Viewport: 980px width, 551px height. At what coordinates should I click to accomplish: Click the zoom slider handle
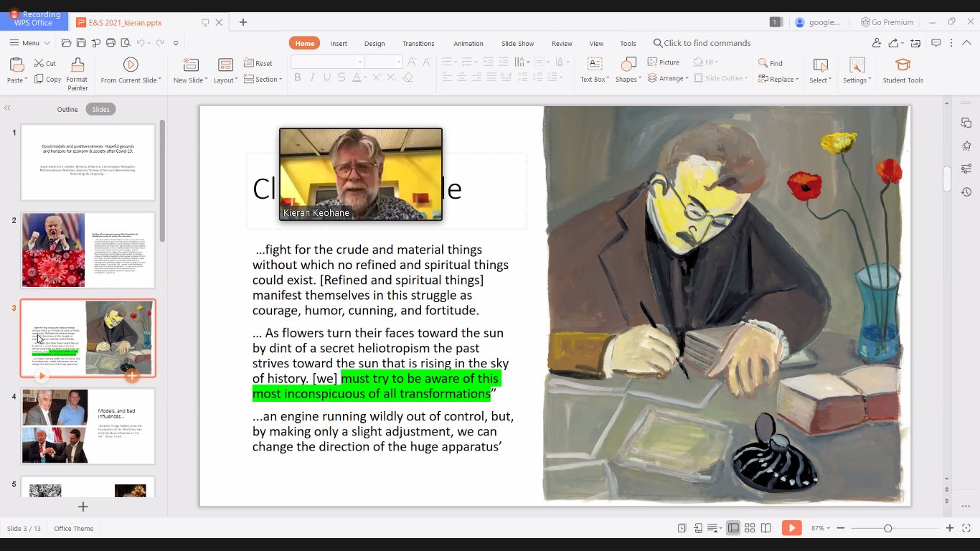pos(888,528)
